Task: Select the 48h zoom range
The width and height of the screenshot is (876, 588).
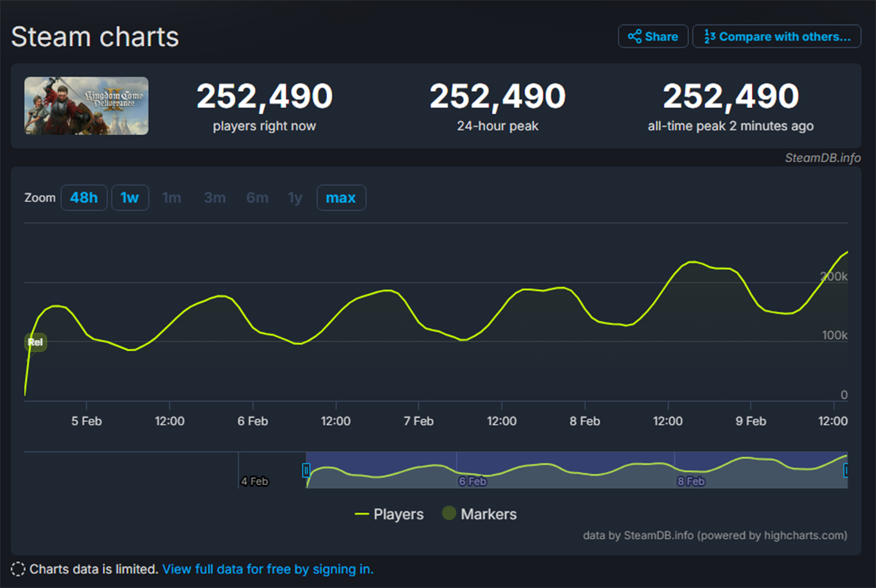Action: 84,198
